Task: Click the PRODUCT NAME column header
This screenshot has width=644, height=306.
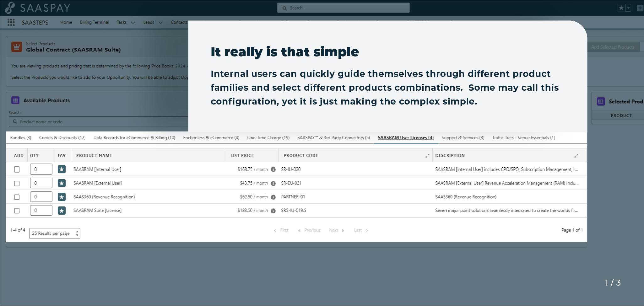Action: pos(94,155)
